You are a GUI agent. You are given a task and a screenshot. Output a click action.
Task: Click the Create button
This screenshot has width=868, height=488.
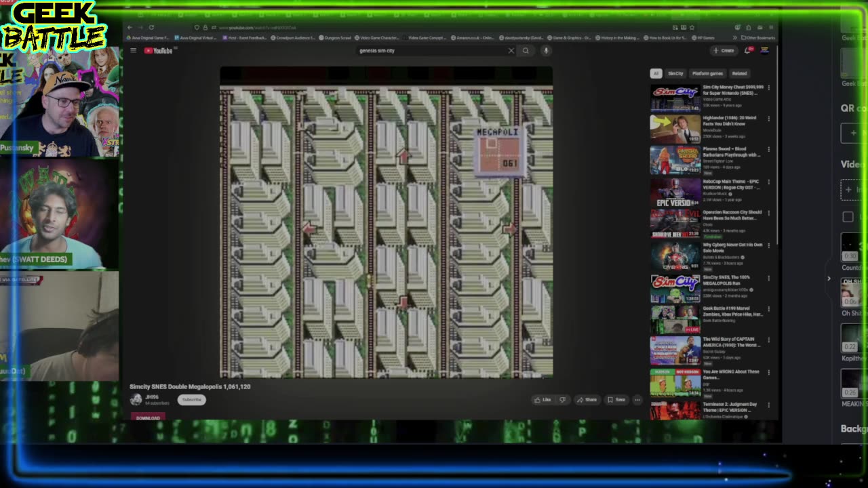[724, 51]
